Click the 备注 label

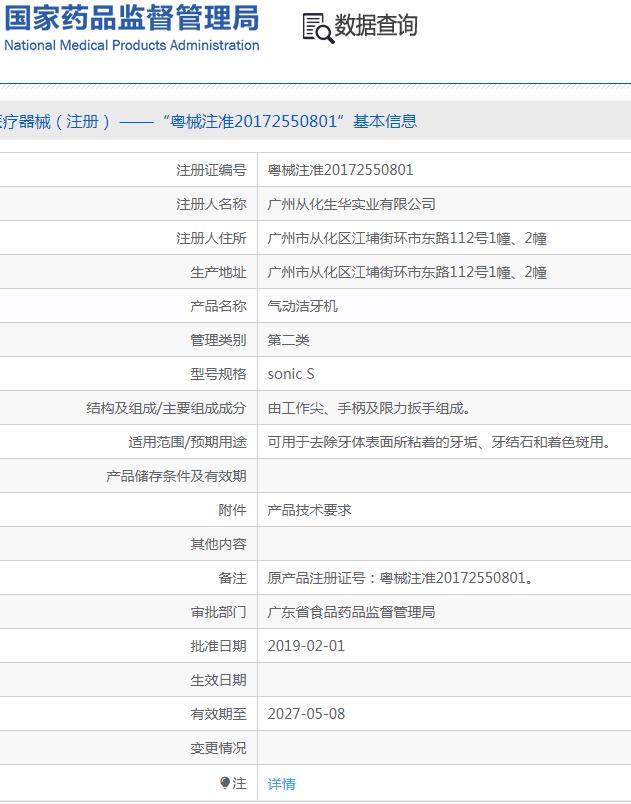232,578
